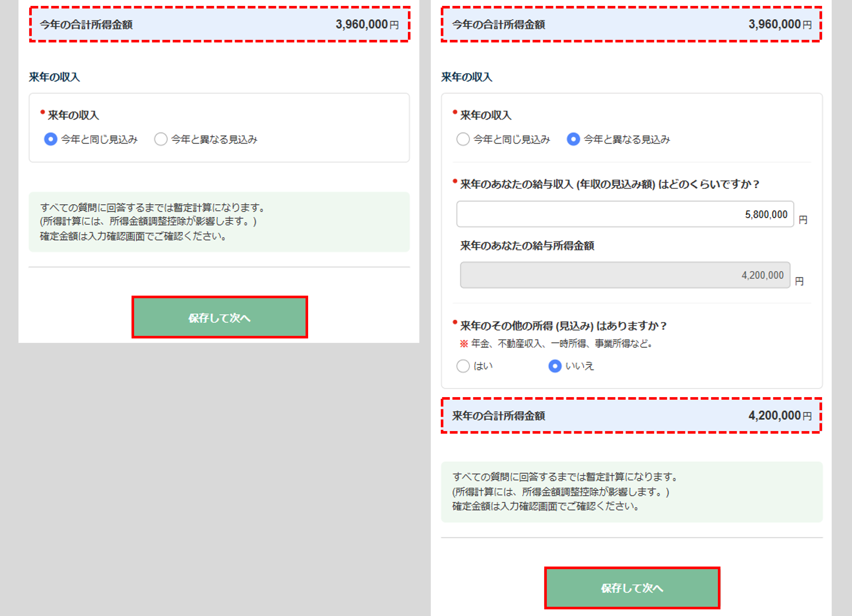Click 今年の合計所得金額 box in the left form

click(220, 24)
